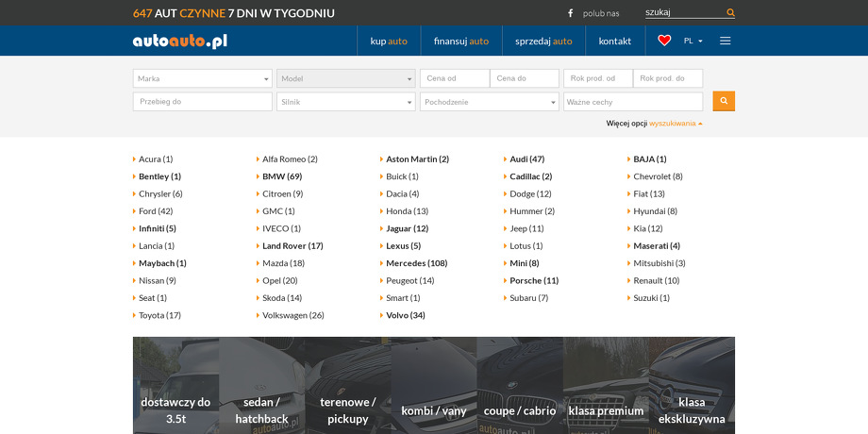Open the Model dropdown
Viewport: 868px width, 434px height.
(x=346, y=78)
